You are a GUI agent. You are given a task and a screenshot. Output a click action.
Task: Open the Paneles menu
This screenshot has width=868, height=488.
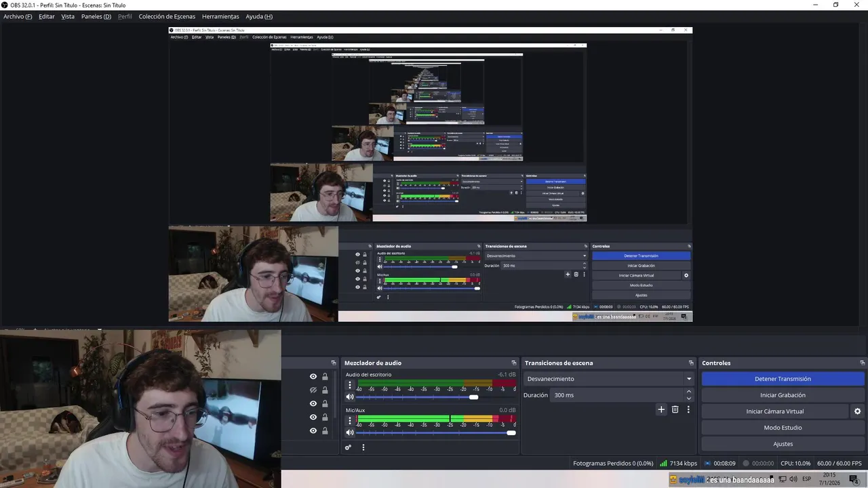96,16
